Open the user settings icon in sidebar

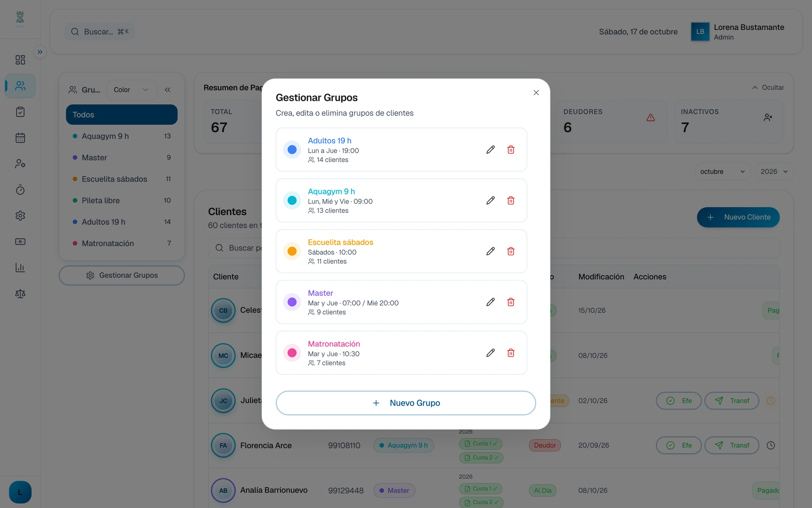(x=20, y=164)
